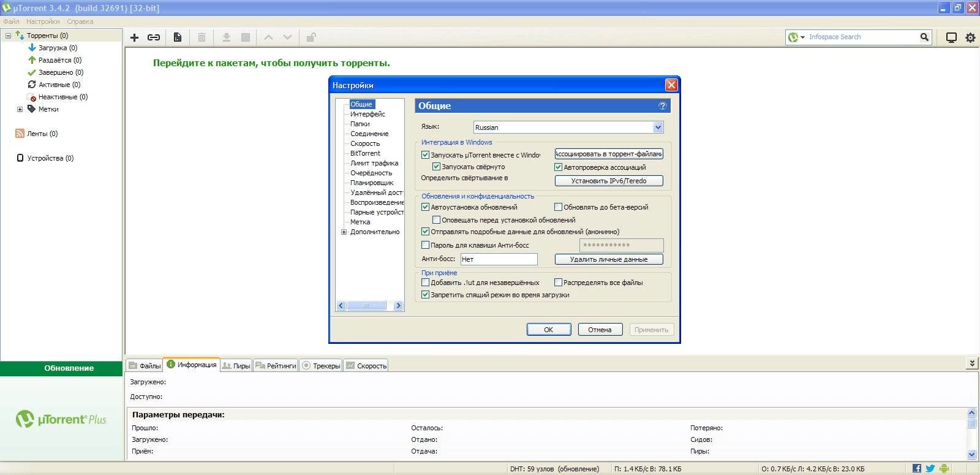
Task: Click the Remove Torrent trash icon
Action: pyautogui.click(x=202, y=37)
